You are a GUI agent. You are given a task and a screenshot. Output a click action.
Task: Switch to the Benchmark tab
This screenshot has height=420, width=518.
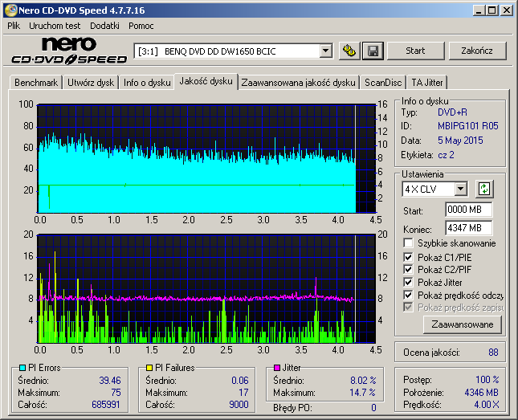pyautogui.click(x=36, y=83)
